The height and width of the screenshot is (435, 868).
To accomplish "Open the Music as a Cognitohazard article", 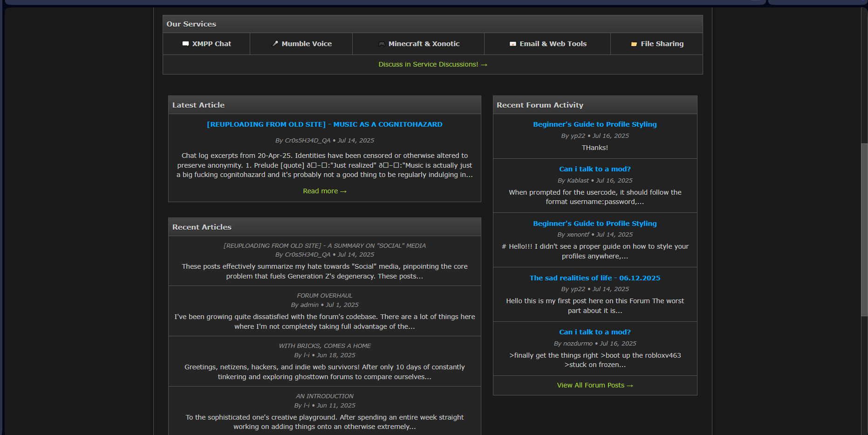I will (x=324, y=124).
